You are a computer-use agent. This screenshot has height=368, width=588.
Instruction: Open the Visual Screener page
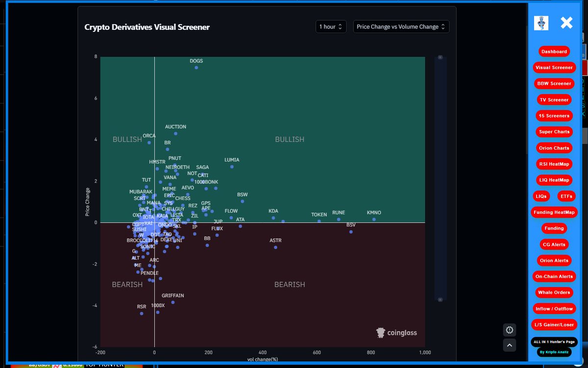pyautogui.click(x=554, y=68)
